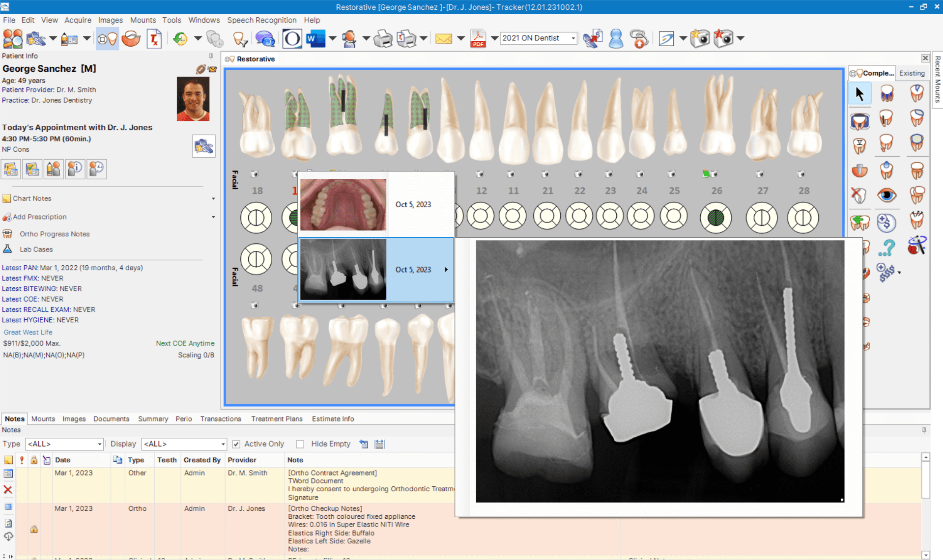
Task: Click the yellow envelope email icon
Action: [x=443, y=38]
